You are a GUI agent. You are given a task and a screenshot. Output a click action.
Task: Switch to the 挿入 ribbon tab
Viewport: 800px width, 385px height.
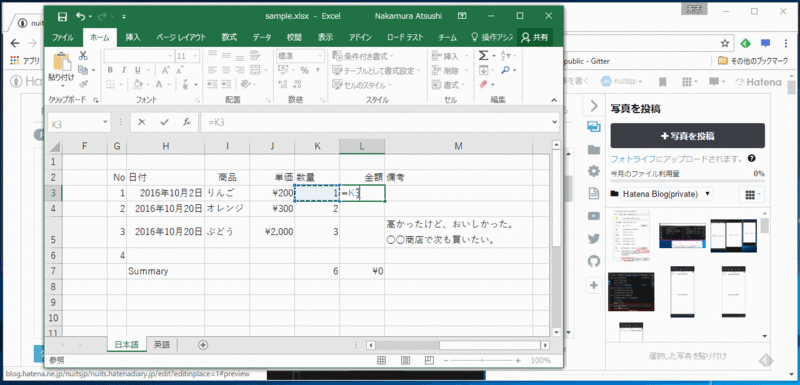point(133,37)
